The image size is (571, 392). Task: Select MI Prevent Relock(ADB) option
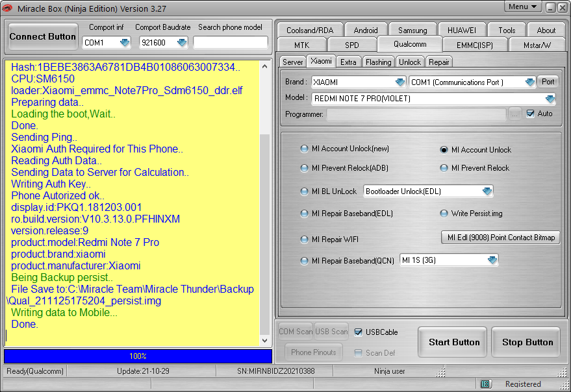pos(304,168)
